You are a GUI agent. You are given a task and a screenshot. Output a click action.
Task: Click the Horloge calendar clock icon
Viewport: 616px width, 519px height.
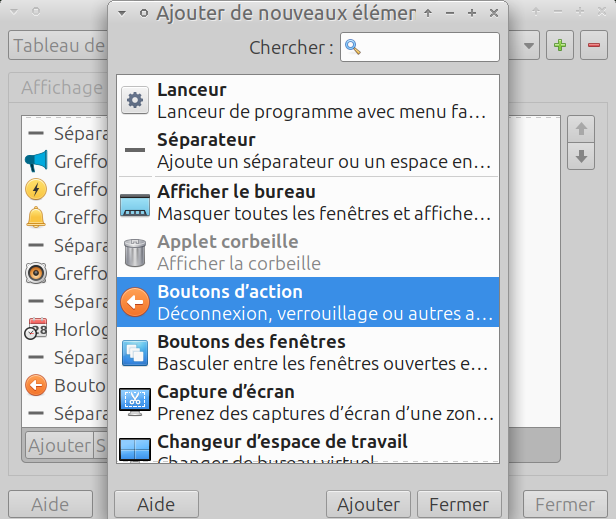[x=37, y=329]
